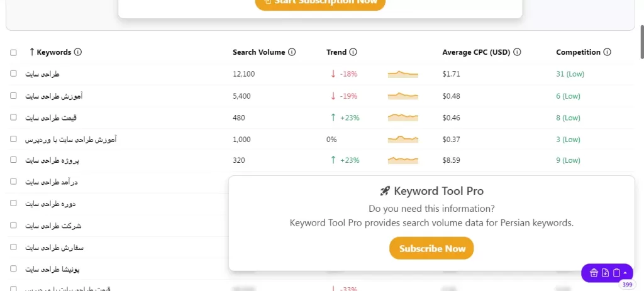Click the Search Volume info icon
Image resolution: width=644 pixels, height=291 pixels.
point(292,52)
